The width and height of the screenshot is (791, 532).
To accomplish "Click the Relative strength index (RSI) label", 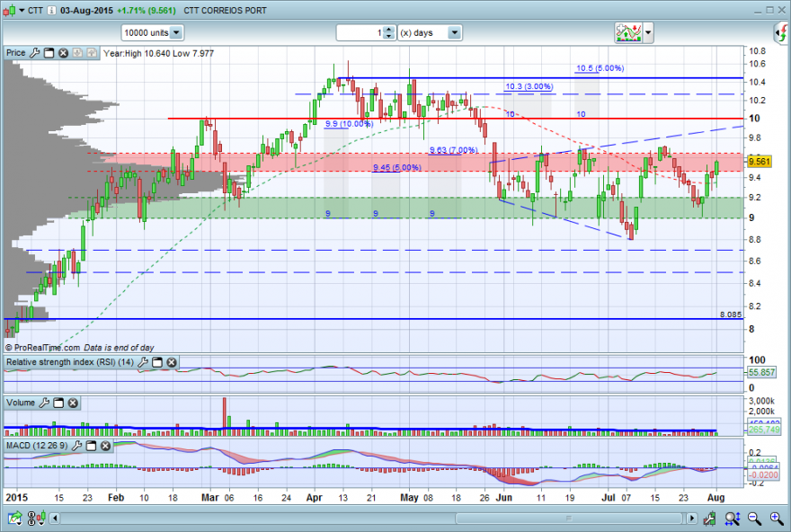I will point(70,362).
